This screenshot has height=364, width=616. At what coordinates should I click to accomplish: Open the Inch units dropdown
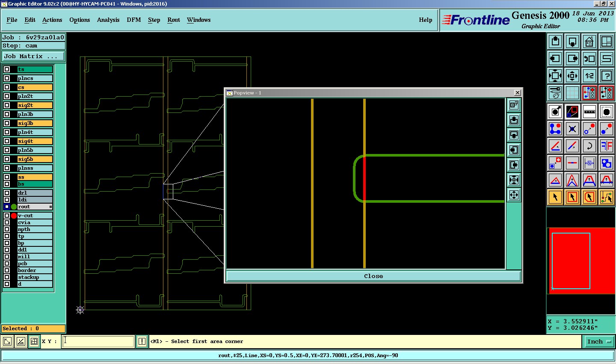point(599,341)
